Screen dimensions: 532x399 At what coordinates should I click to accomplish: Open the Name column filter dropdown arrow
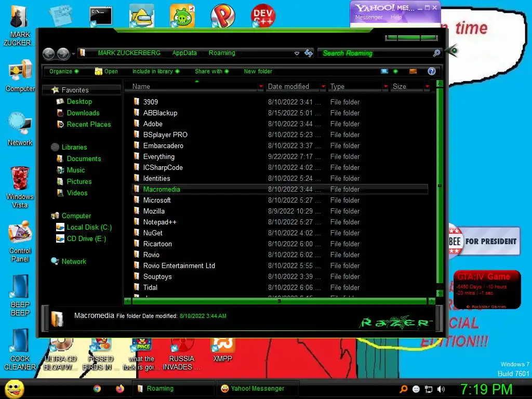261,87
